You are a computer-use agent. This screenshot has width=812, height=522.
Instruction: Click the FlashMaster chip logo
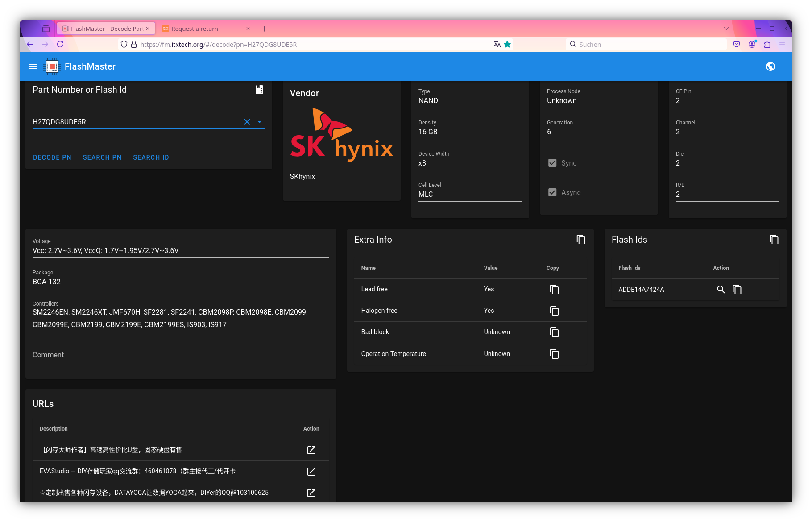coord(52,66)
